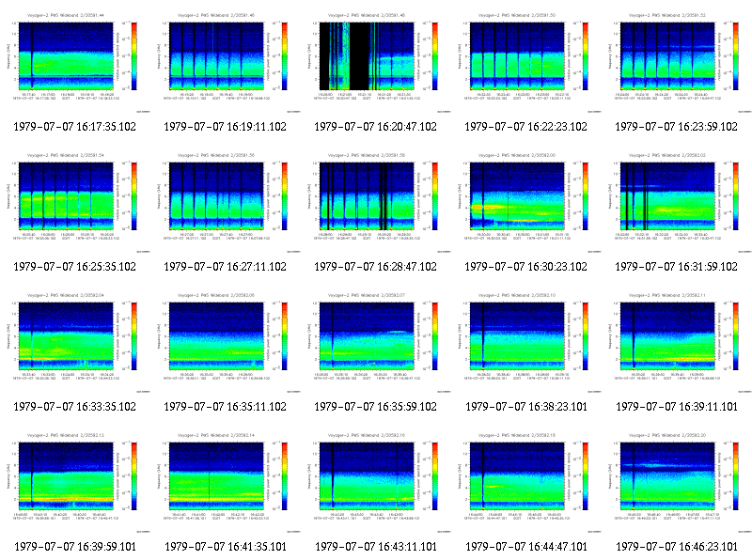
Task: Click caption text "1979-07-07 16:44:47.101"
Action: [x=526, y=547]
